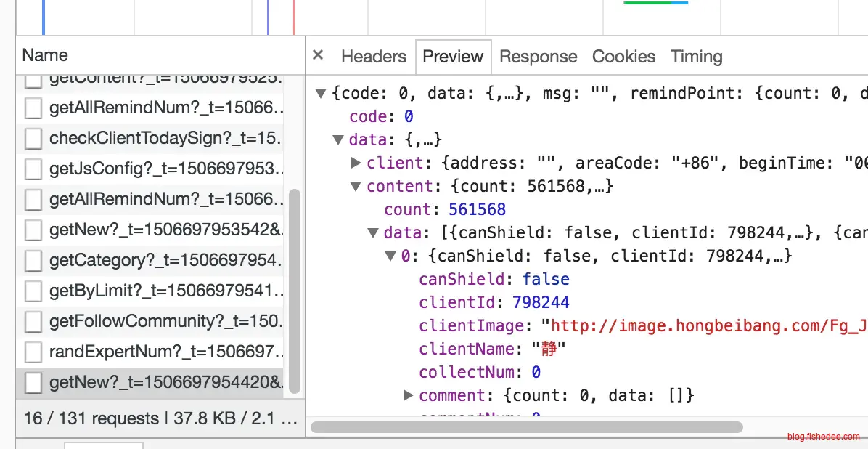Click file icon beside randExpertNum request

[33, 352]
